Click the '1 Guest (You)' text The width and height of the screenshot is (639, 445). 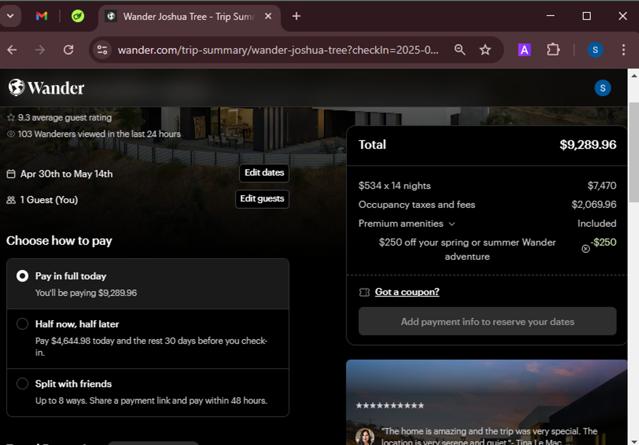click(x=49, y=200)
